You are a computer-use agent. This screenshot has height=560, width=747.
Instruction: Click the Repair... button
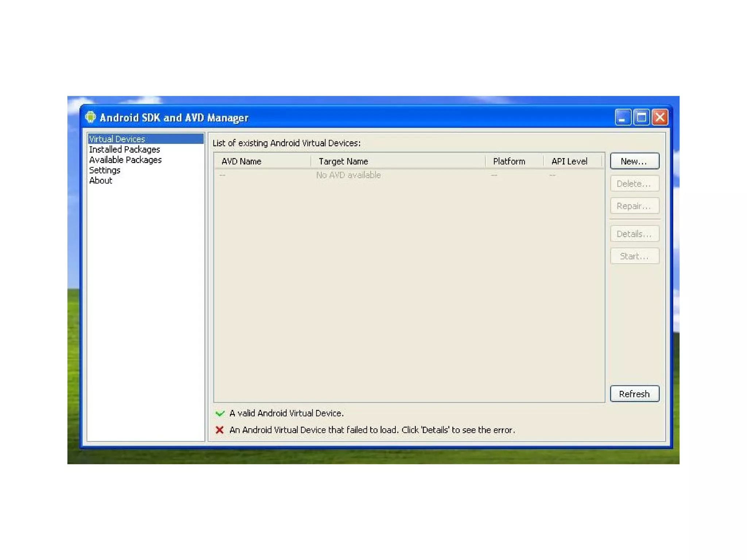(634, 206)
